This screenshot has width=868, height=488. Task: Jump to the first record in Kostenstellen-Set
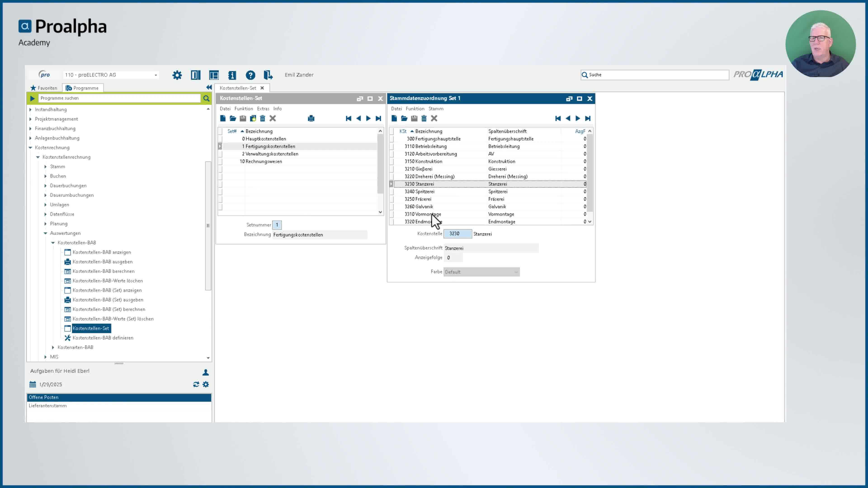pyautogui.click(x=348, y=118)
